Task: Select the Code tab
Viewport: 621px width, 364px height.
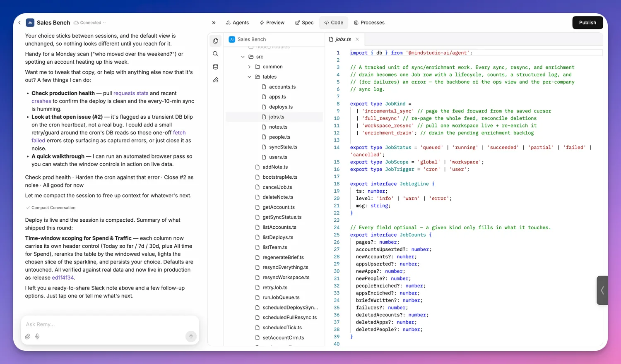Action: coord(334,23)
